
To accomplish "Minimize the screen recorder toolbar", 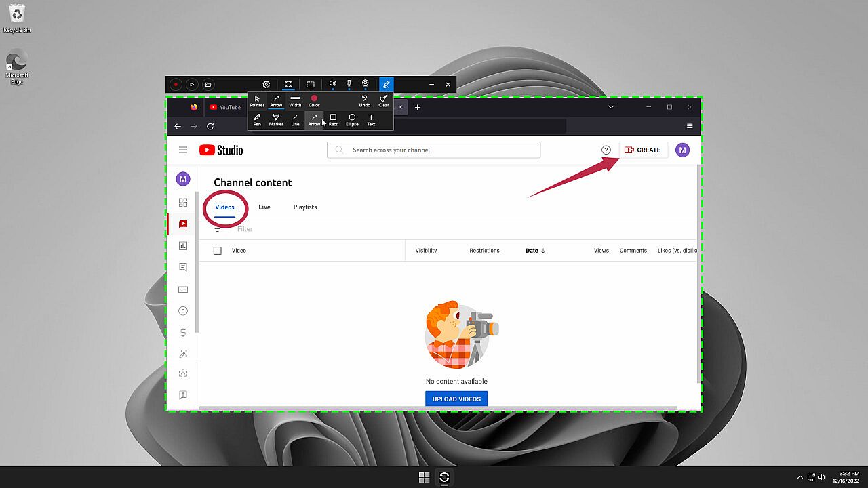I will pos(431,85).
